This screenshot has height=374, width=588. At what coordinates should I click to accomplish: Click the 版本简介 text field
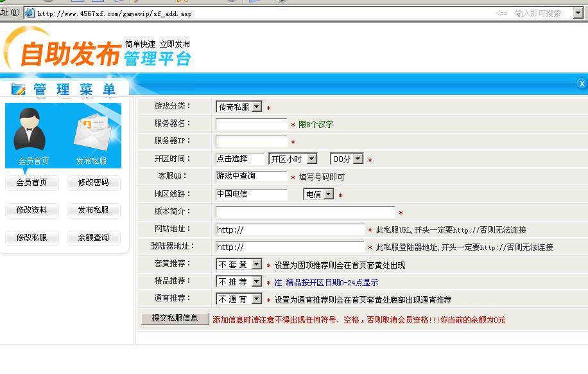305,211
